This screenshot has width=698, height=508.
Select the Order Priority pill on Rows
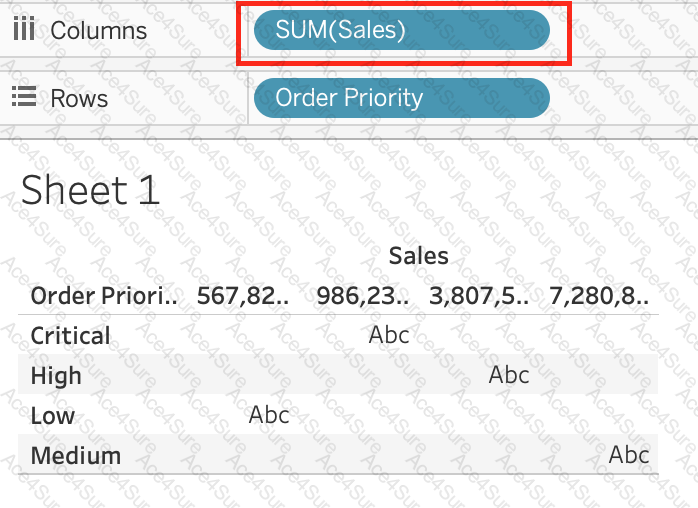(402, 98)
